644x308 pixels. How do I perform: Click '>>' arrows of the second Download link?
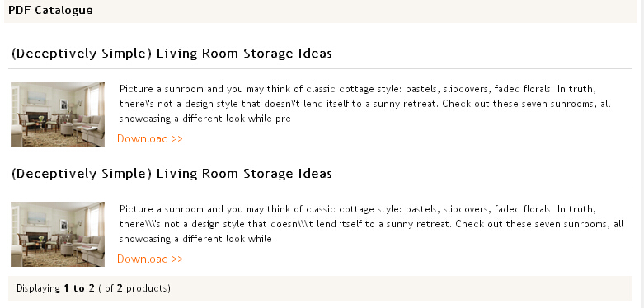[177, 259]
